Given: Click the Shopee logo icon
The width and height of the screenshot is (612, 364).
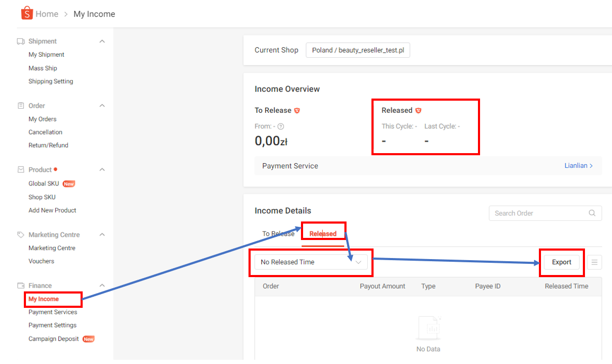Looking at the screenshot, I should [x=27, y=14].
